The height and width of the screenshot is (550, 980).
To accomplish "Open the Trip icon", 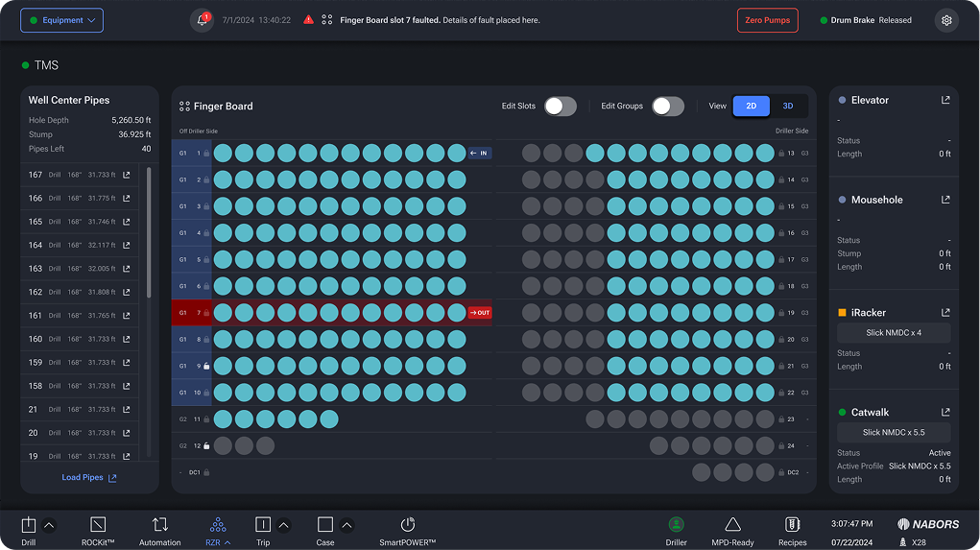I will 263,524.
